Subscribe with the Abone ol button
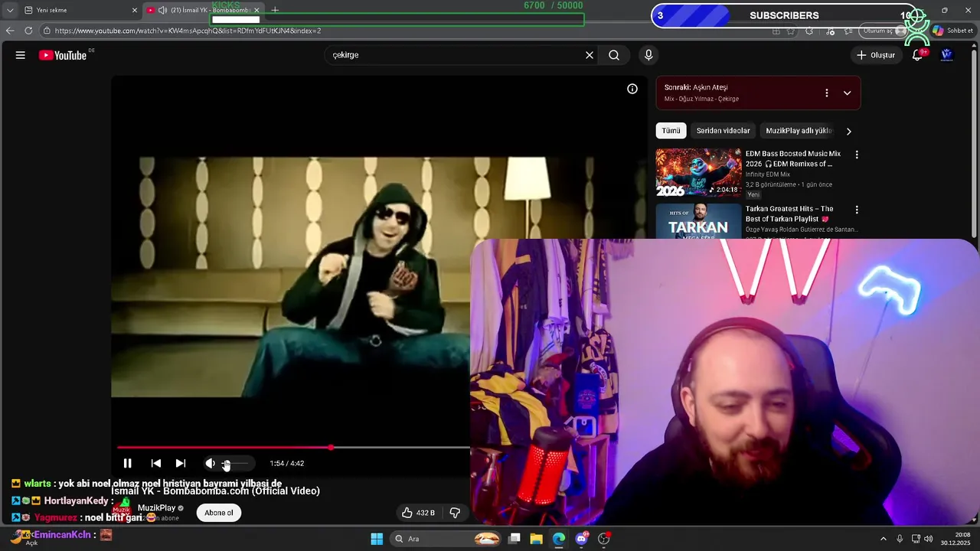The height and width of the screenshot is (551, 980). tap(219, 513)
